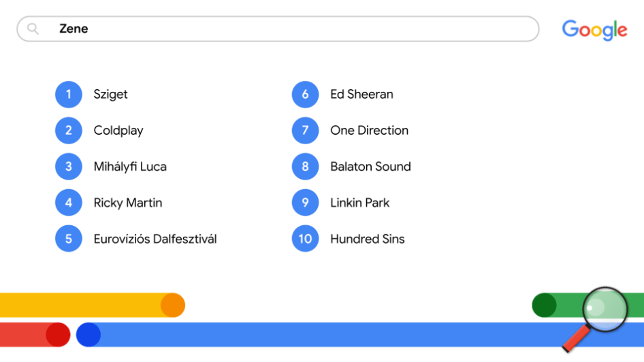Click the number 5 blue circle badge
The image size is (644, 362).
(x=69, y=238)
